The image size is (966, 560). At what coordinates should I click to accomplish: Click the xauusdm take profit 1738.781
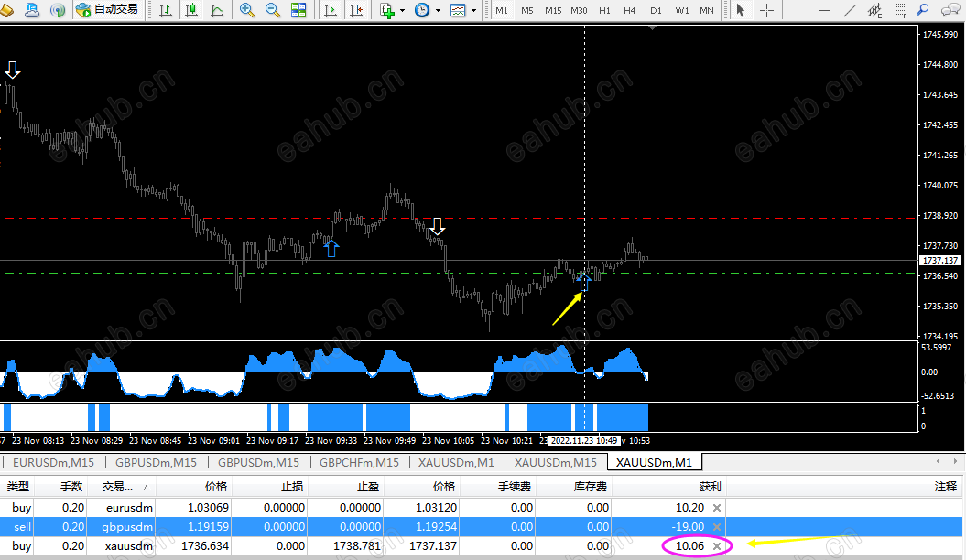click(358, 546)
